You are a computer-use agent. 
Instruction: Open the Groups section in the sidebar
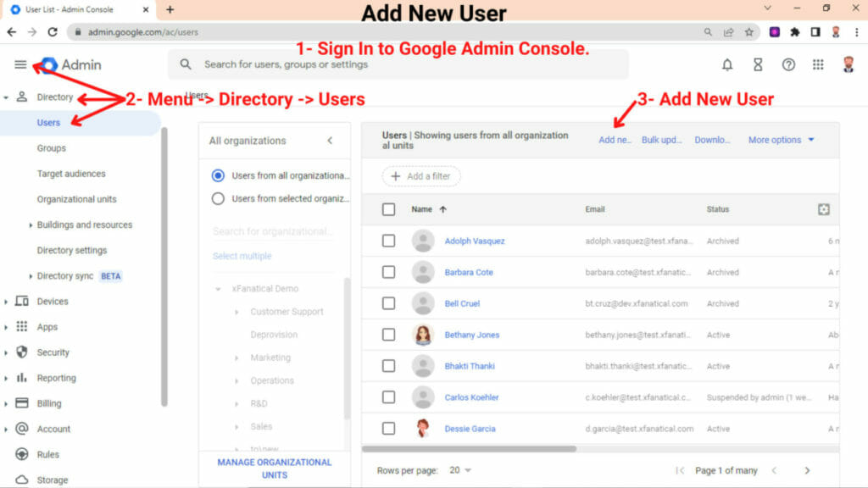click(52, 147)
